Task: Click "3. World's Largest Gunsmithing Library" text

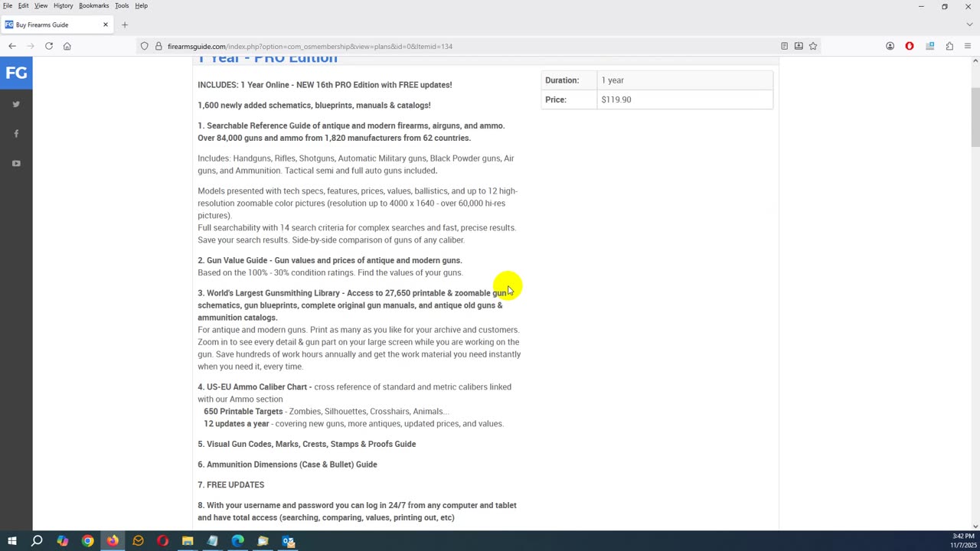Action: click(269, 293)
